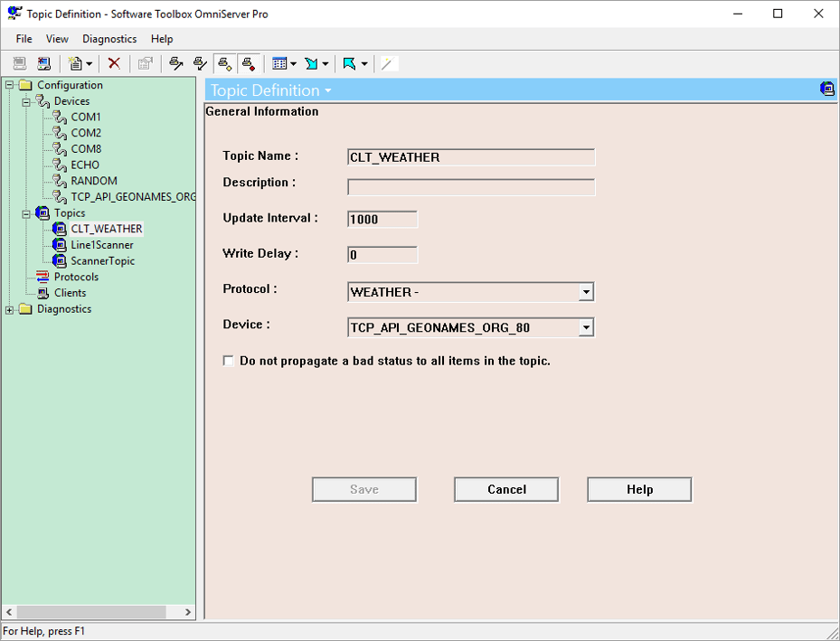Click the Properties toolbar icon
This screenshot has height=641, width=840.
(x=145, y=63)
